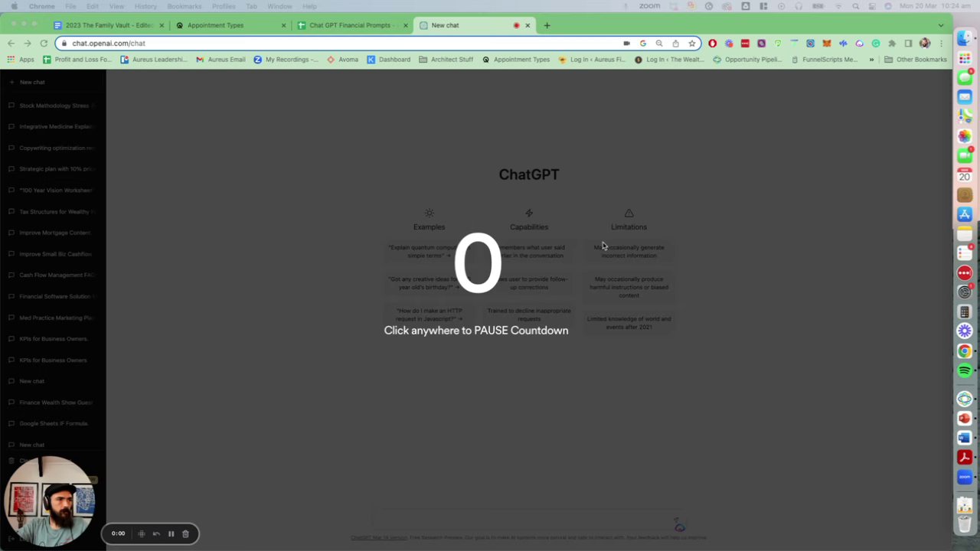Screen dimensions: 980x551
Task: Switch to Chat GPT Financial Prompts tab
Action: pyautogui.click(x=351, y=25)
